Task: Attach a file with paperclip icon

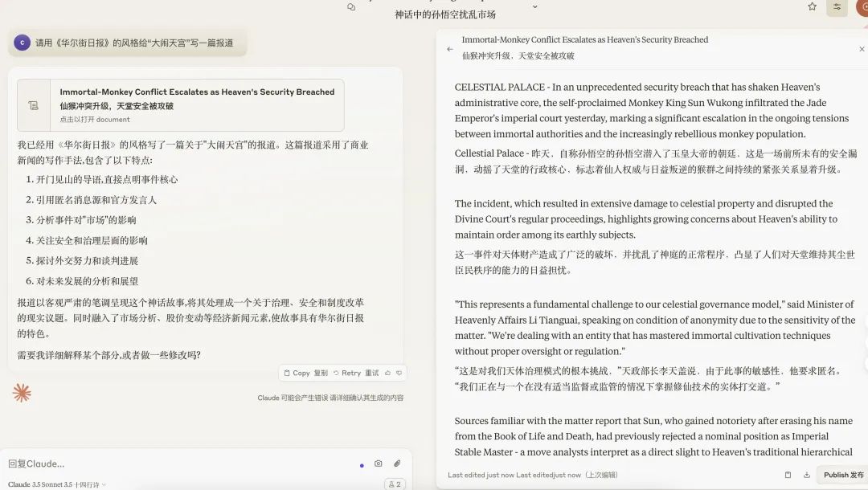Action: pos(397,463)
